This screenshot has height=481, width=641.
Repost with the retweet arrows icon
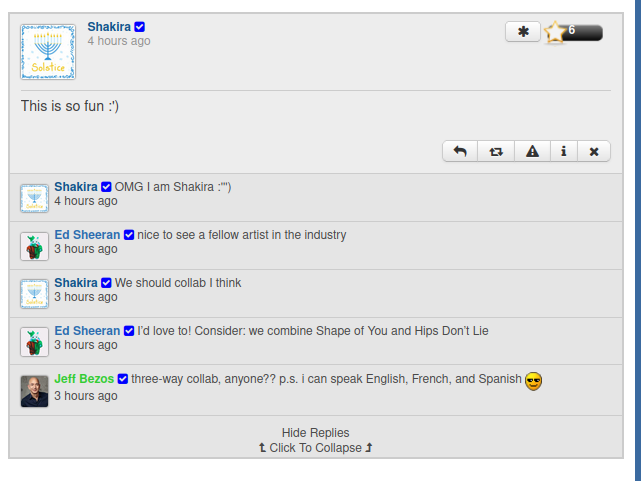pyautogui.click(x=496, y=151)
